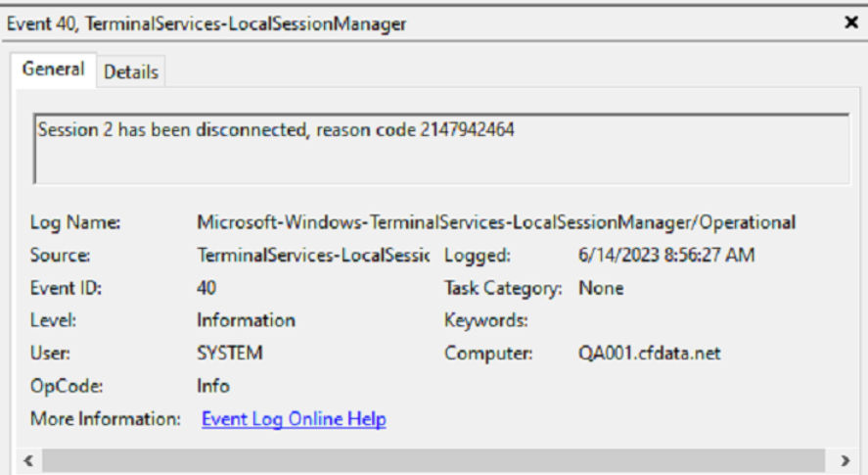This screenshot has height=475, width=868.
Task: Select the General tab
Action: [x=53, y=70]
